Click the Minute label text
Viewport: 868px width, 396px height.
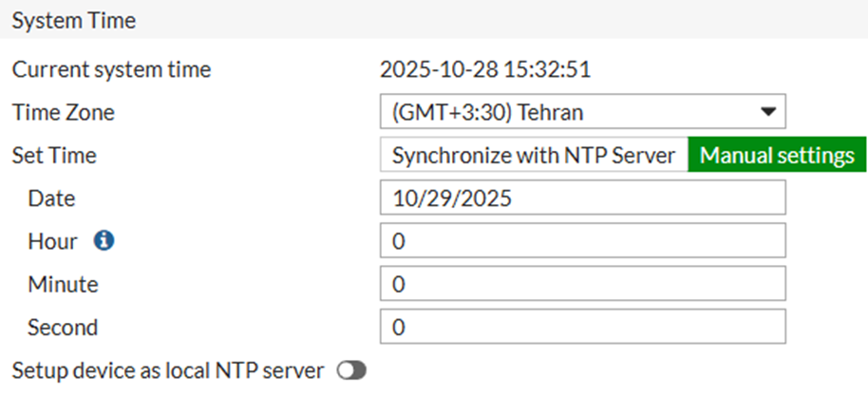[63, 284]
